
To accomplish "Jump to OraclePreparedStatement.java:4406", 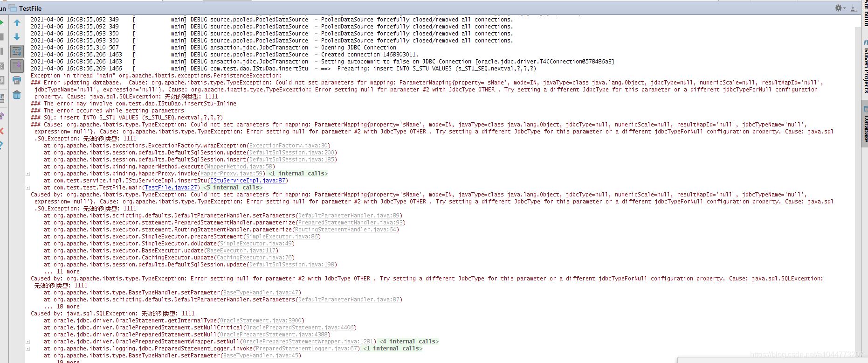I will 300,328.
